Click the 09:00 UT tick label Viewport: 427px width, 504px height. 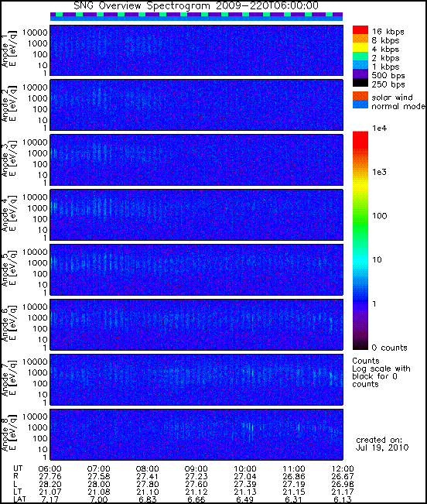pyautogui.click(x=196, y=469)
